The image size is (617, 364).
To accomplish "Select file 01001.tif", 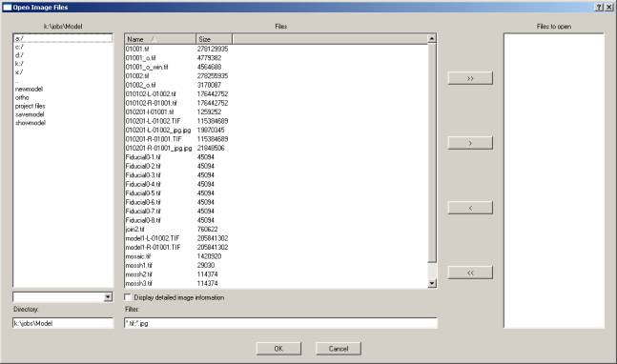I will 137,49.
